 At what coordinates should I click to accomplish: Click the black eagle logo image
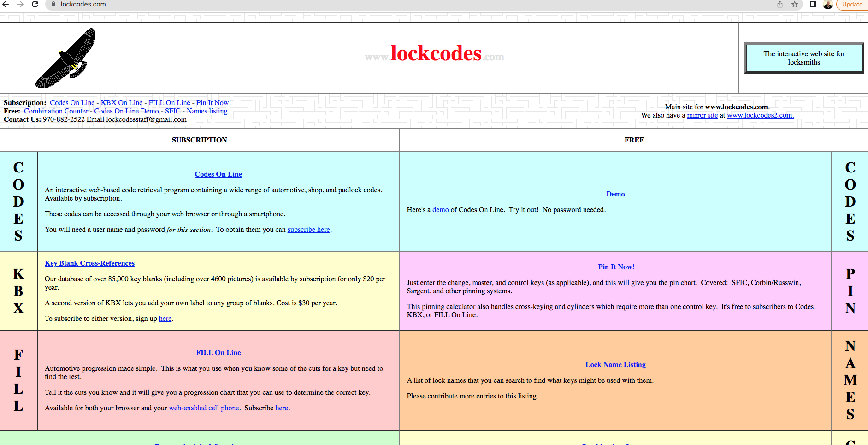[x=65, y=58]
